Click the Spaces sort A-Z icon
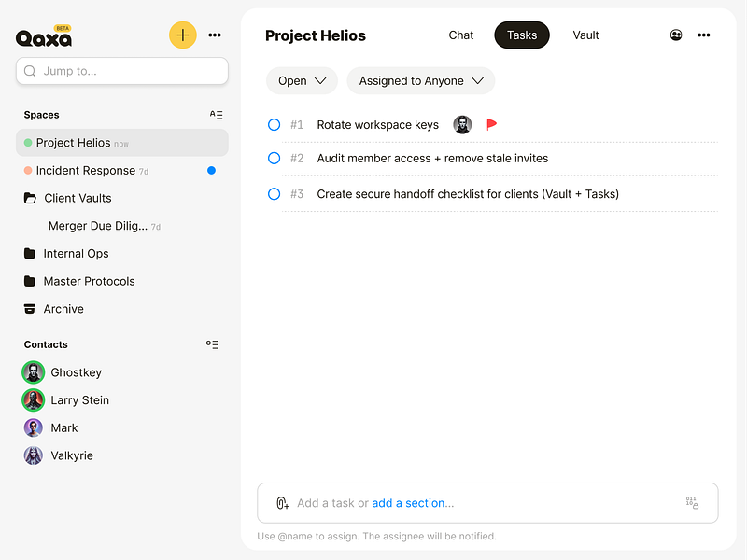 pos(217,115)
